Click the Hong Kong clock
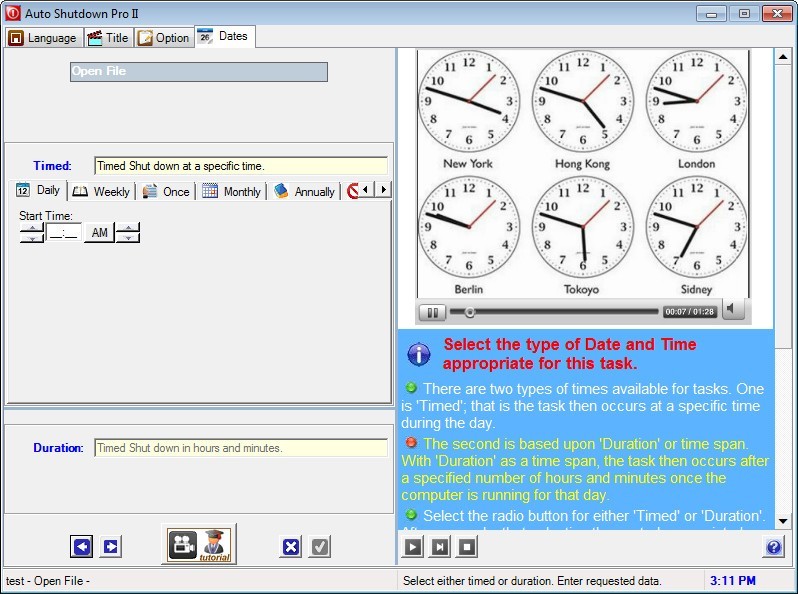This screenshot has width=798, height=594. [x=583, y=101]
